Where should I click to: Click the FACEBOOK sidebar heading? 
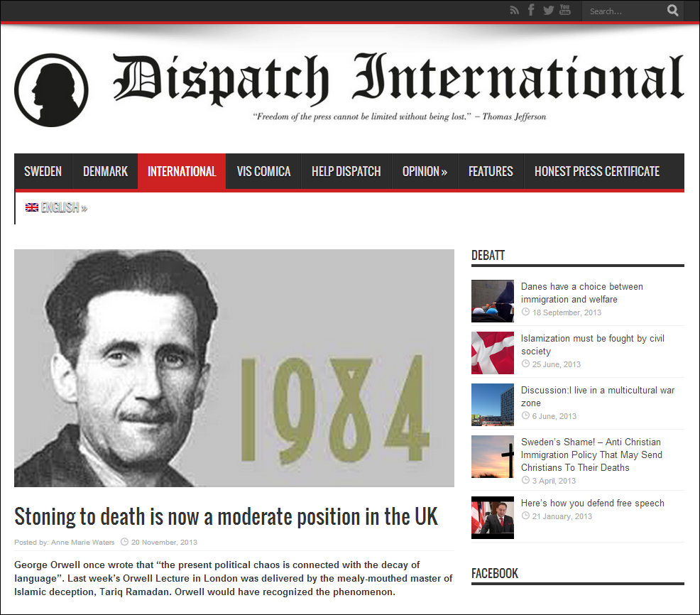point(495,574)
